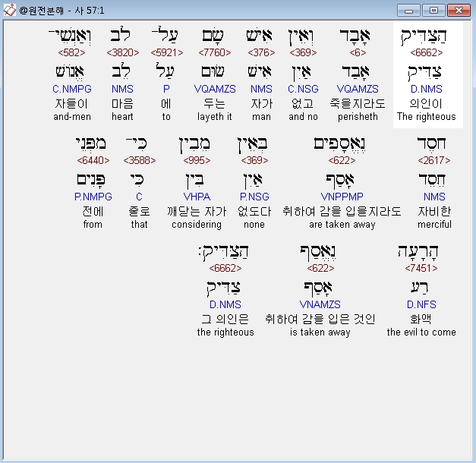Minimize the 원전분해 window
This screenshot has height=463, width=476.
pos(408,11)
